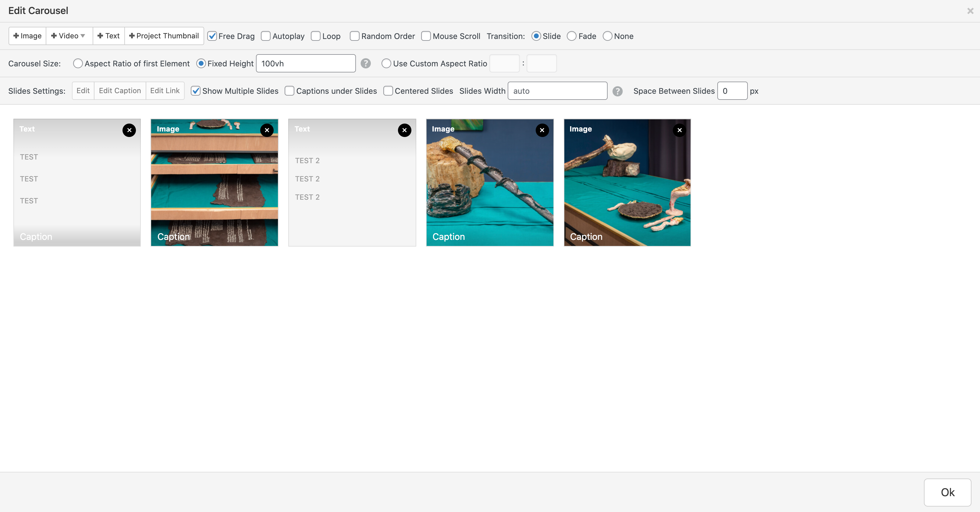Remove the last image slide
Screen dimensions: 980x512
(680, 130)
